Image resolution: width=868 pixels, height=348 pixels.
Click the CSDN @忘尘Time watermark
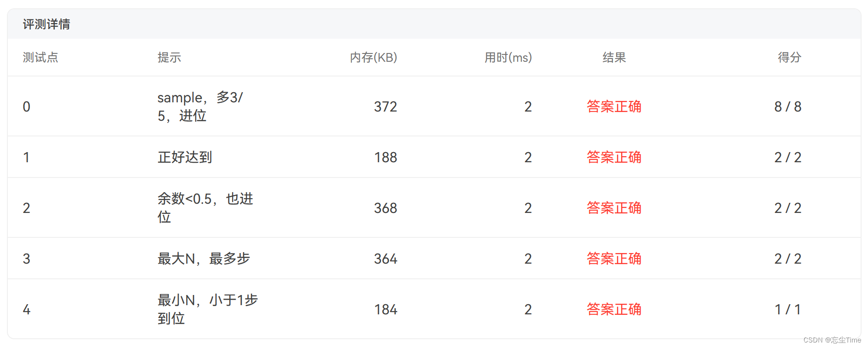pyautogui.click(x=832, y=340)
